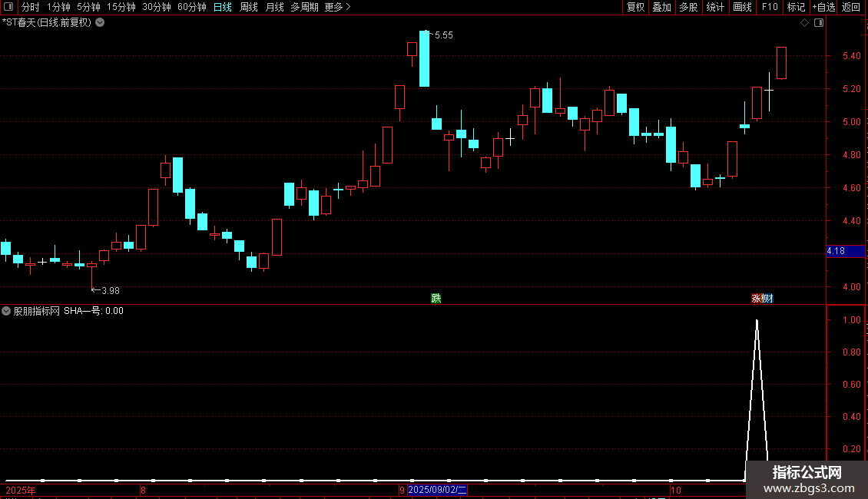Activate 画线 drawing tools
This screenshot has height=499, width=868.
coord(742,7)
